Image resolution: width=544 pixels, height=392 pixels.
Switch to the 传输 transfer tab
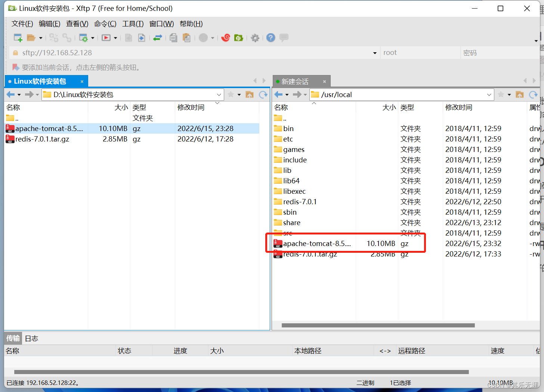pyautogui.click(x=13, y=338)
